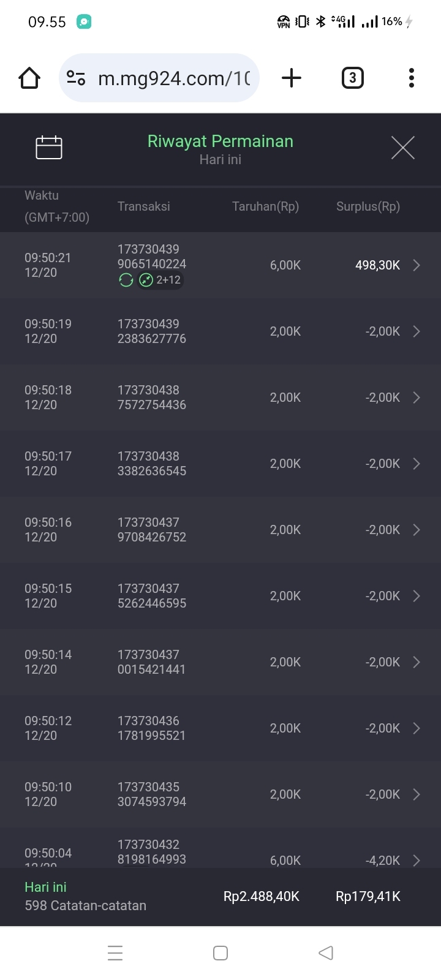The height and width of the screenshot is (980, 441).
Task: Tap the Hari ini summary label
Action: pos(45,887)
